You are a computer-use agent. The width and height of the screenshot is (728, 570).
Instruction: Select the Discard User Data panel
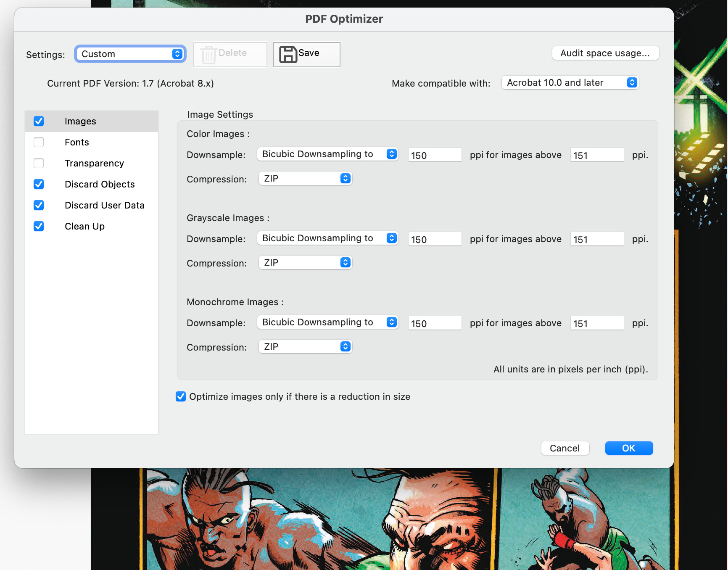[x=92, y=205]
